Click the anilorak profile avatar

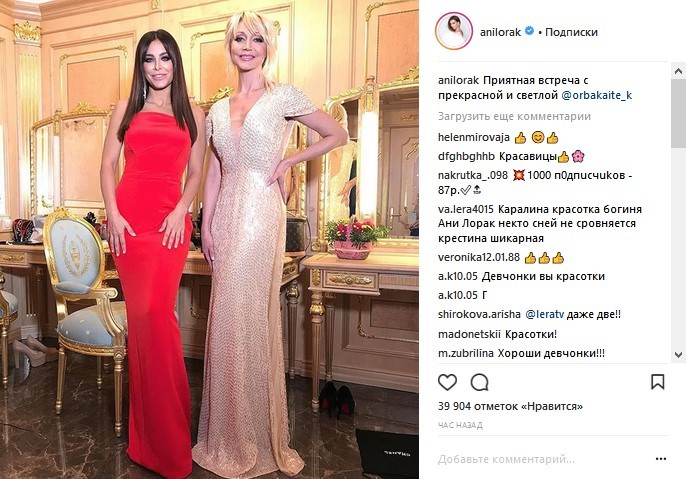pyautogui.click(x=454, y=31)
